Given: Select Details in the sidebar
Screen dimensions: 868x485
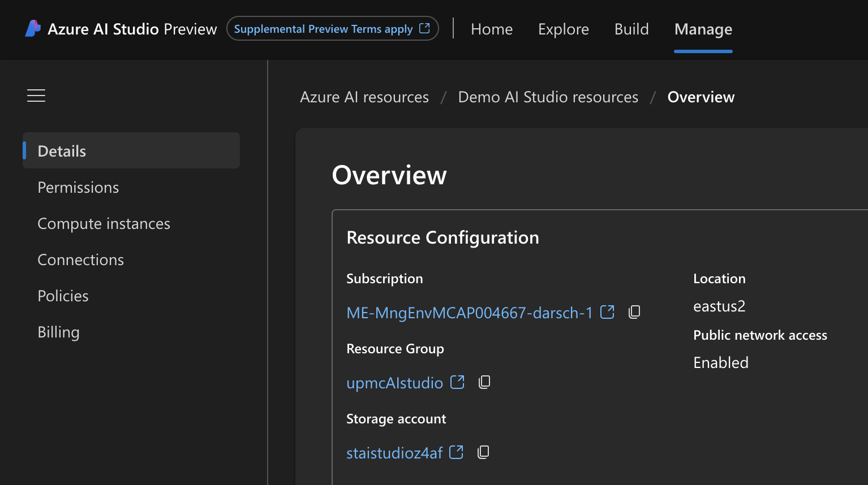Looking at the screenshot, I should pos(62,151).
